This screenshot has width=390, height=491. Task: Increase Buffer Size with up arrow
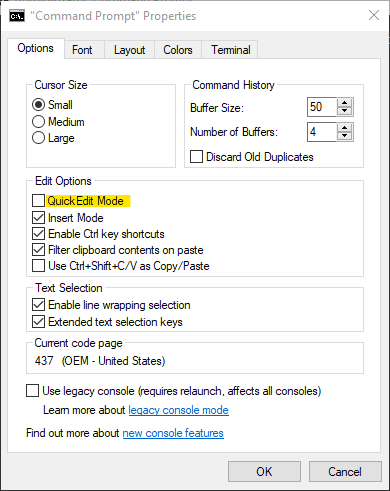[345, 103]
